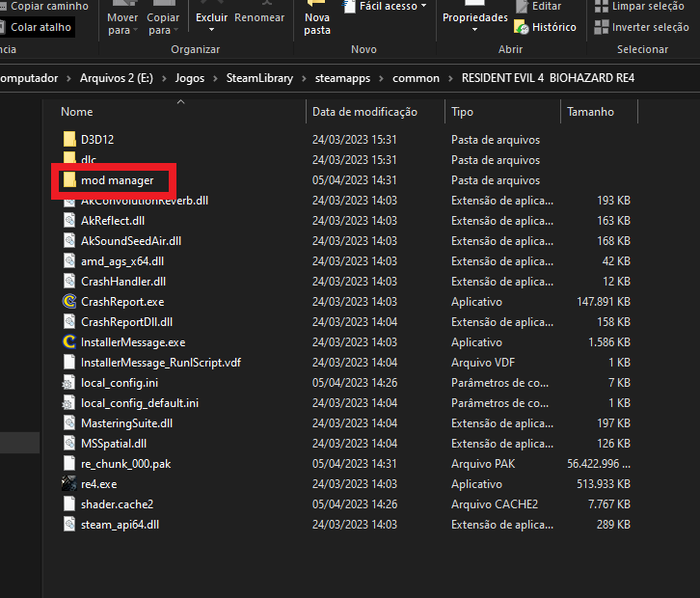The width and height of the screenshot is (700, 598).
Task: Click the steam_api64.dll file icon
Action: 69,525
